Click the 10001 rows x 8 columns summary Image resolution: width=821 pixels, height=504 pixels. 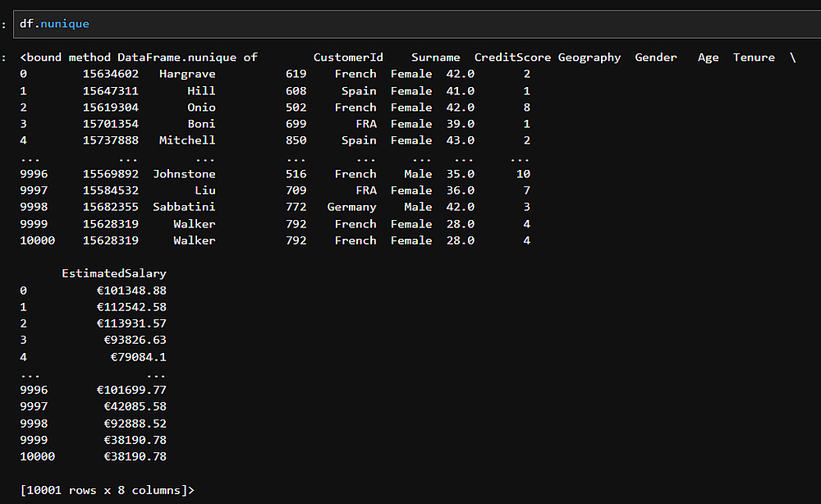point(108,490)
